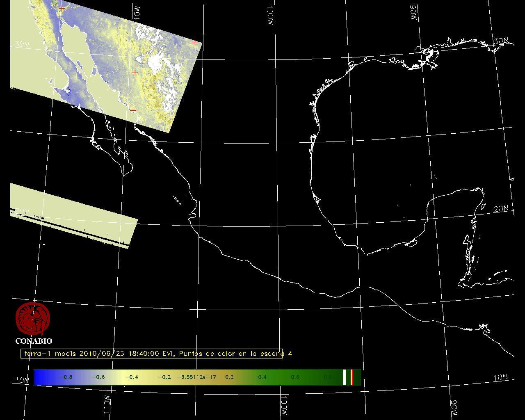Select the southernmost red hot spot cross
Image resolution: width=525 pixels, height=420 pixels.
click(x=133, y=110)
